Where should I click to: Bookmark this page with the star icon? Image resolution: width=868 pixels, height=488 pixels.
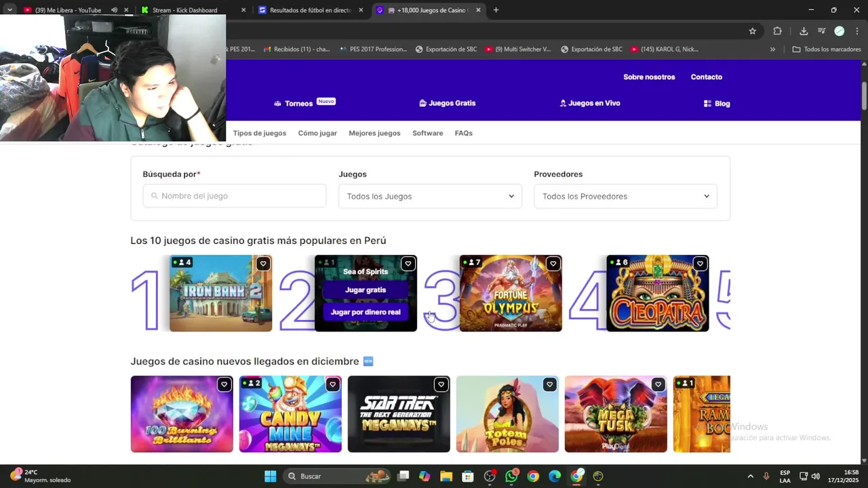click(x=752, y=31)
